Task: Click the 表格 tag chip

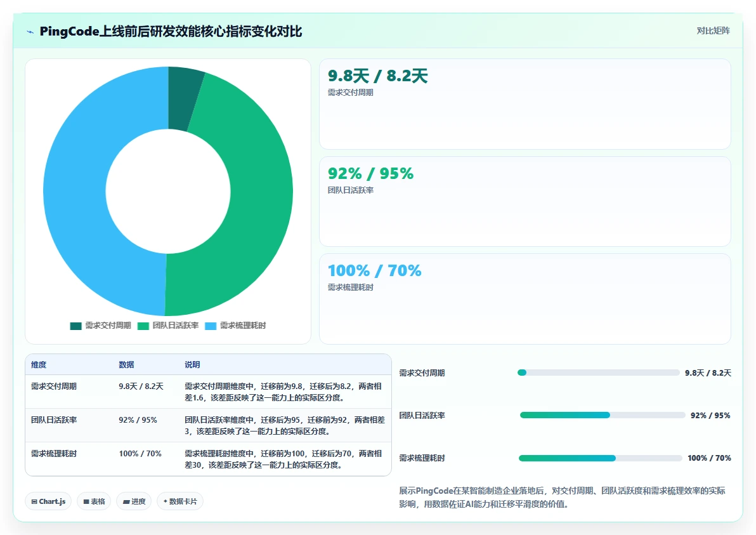Action: pos(94,501)
